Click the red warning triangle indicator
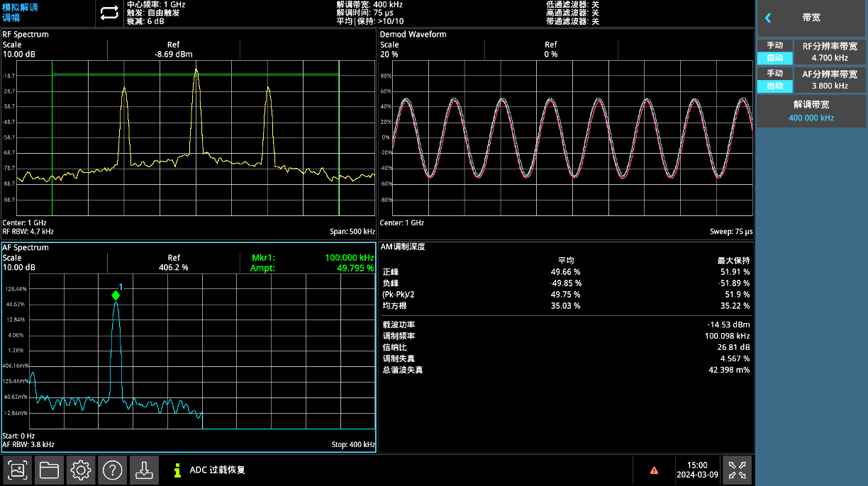 (654, 470)
